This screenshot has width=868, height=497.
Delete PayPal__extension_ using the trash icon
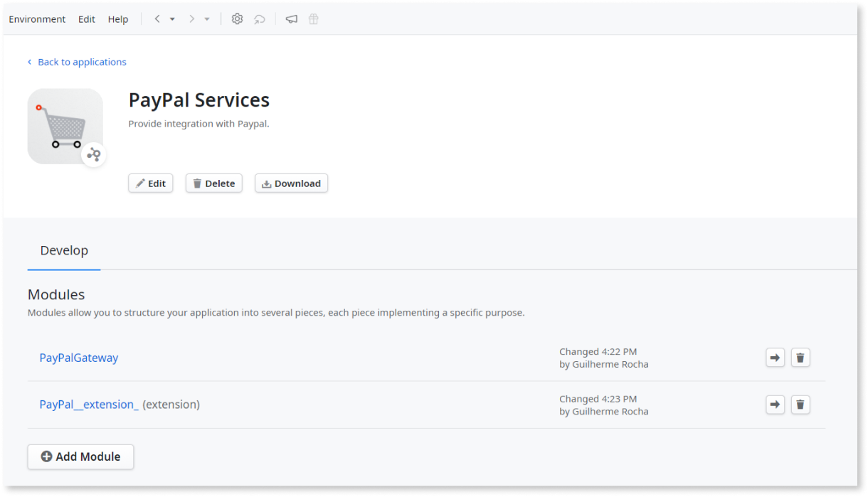(800, 404)
